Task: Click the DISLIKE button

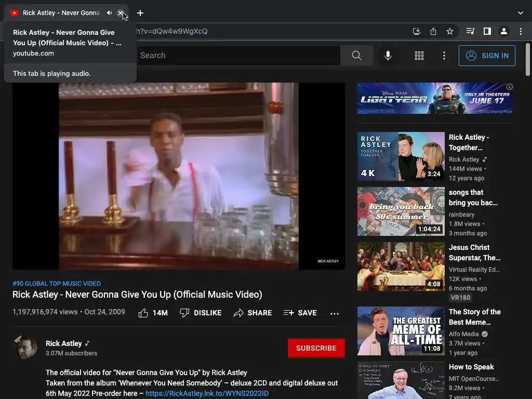Action: pos(201,313)
